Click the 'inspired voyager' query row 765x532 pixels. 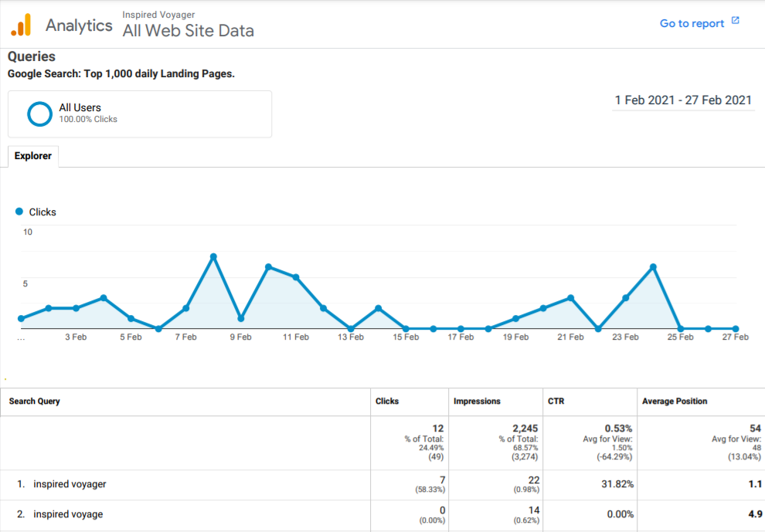tap(382, 485)
